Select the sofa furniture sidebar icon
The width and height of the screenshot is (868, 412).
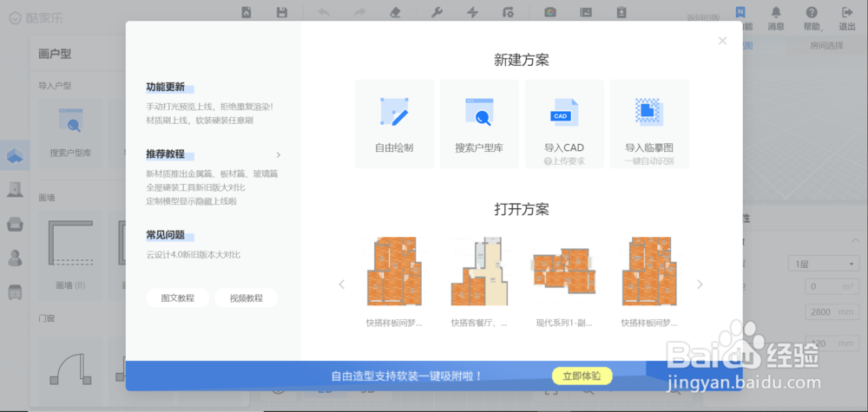(x=15, y=224)
